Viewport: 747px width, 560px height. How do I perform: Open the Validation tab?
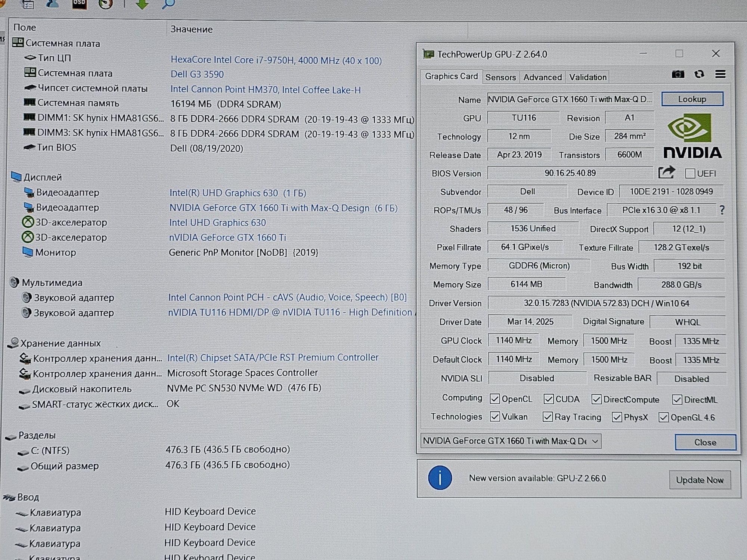pos(588,77)
